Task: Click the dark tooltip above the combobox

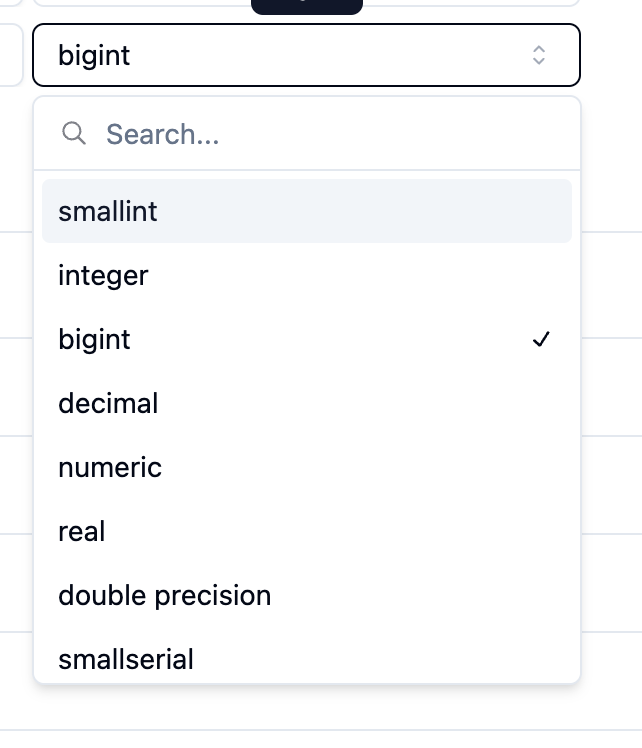Action: 306,5
